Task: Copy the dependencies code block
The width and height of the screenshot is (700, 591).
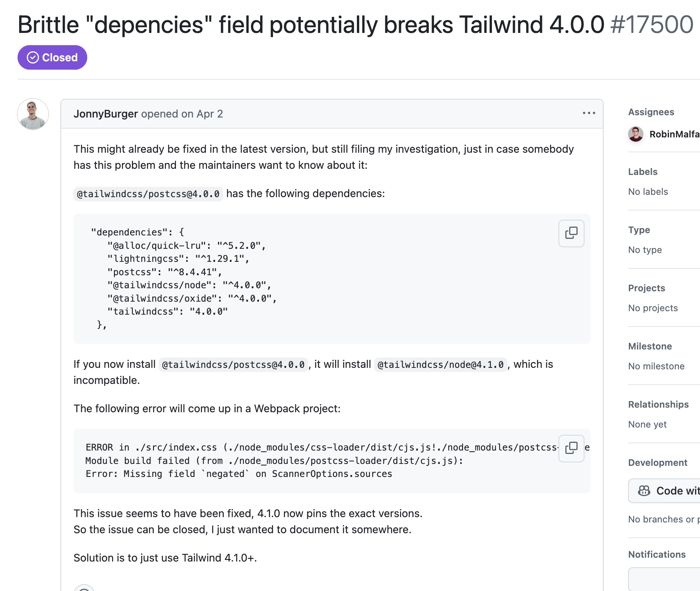Action: (x=571, y=233)
